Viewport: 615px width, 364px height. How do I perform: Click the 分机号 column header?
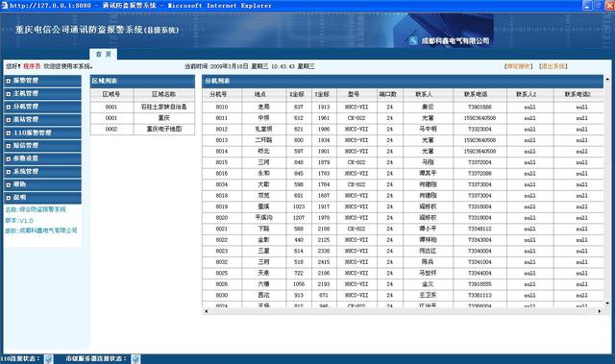(222, 94)
